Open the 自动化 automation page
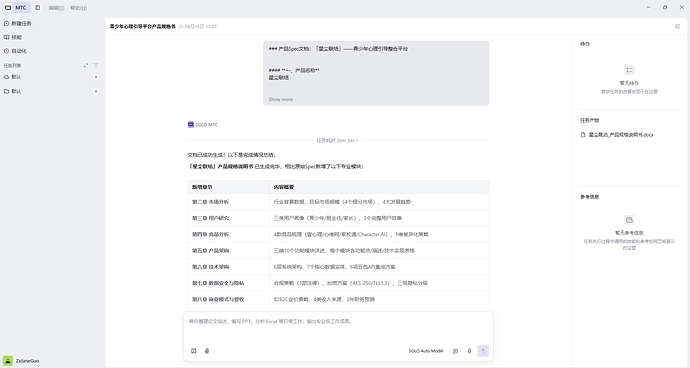Screen dimensions: 690x368 tap(15, 51)
